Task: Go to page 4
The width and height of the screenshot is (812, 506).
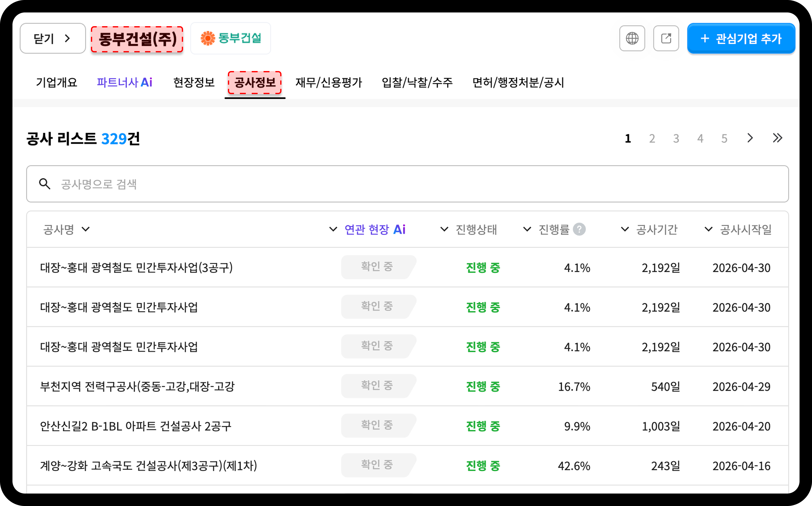Action: (700, 139)
